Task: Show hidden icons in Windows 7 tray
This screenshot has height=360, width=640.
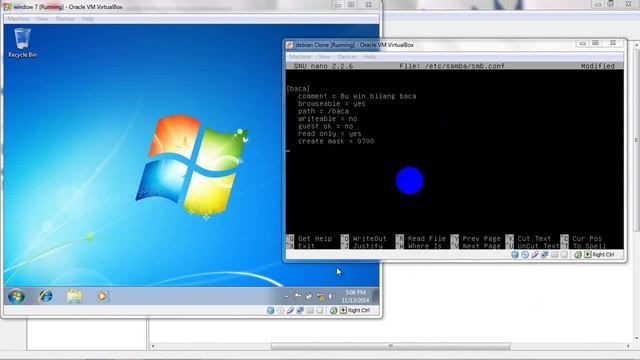Action: point(286,296)
